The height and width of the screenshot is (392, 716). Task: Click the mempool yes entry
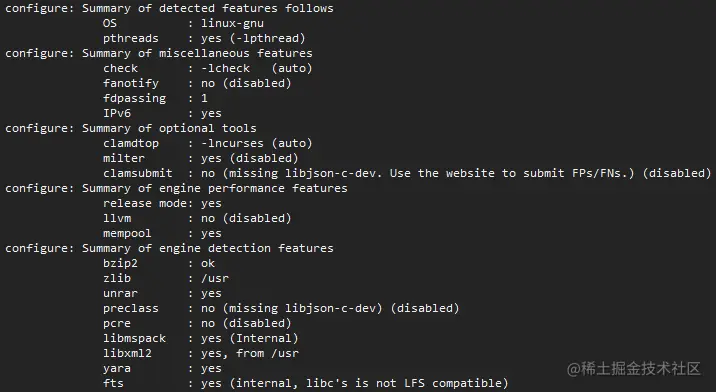pyautogui.click(x=162, y=233)
